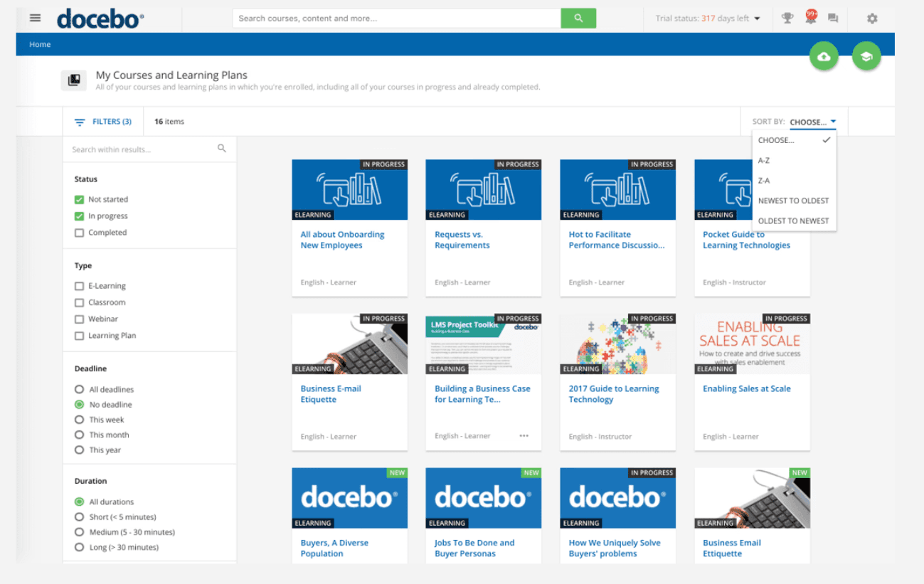Select the All durations radio option
This screenshot has width=924, height=584.
79,501
